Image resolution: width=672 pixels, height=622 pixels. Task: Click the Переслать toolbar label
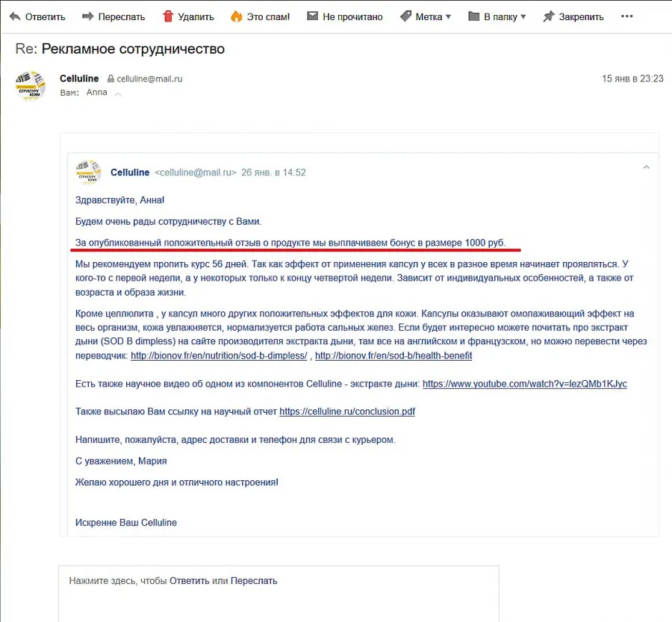[x=122, y=16]
